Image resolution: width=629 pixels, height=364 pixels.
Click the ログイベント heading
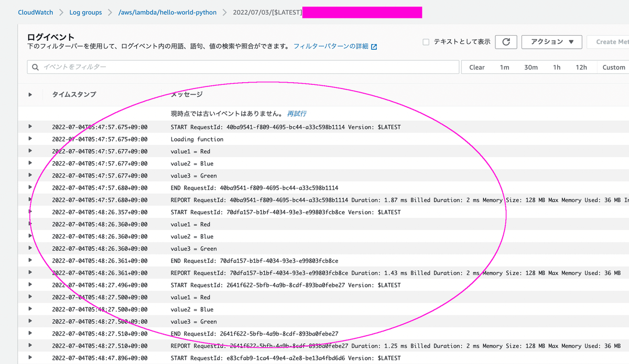click(51, 37)
